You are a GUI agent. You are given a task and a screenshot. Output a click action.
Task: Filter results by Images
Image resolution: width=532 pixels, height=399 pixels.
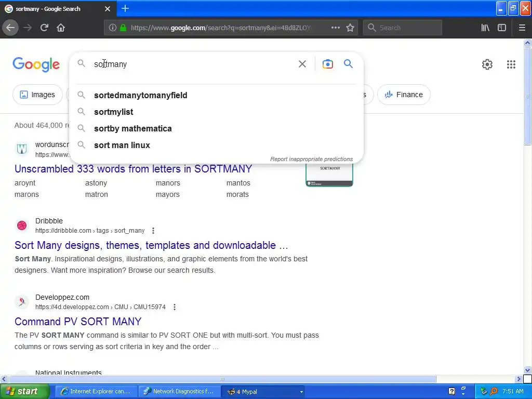(37, 95)
